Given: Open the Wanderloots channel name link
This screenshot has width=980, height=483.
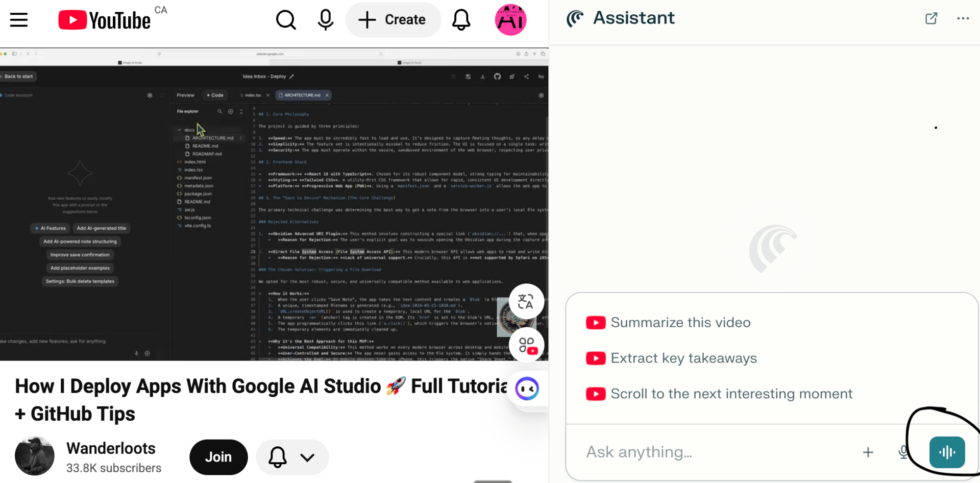Looking at the screenshot, I should 111,448.
